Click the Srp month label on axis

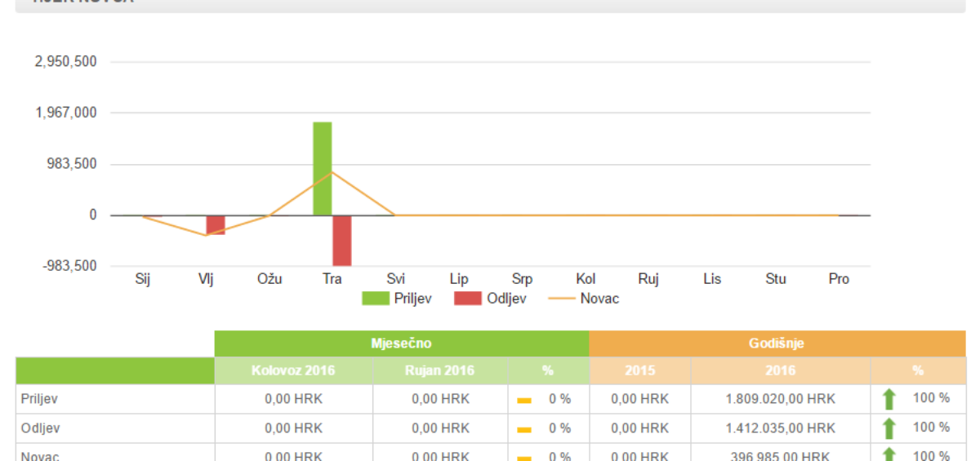pyautogui.click(x=522, y=279)
